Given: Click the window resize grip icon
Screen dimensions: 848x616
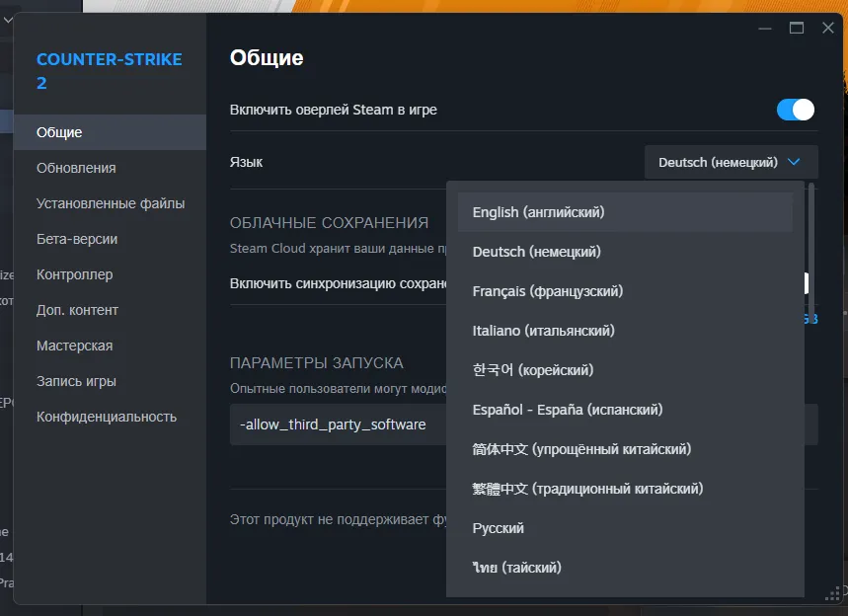Looking at the screenshot, I should click(832, 595).
